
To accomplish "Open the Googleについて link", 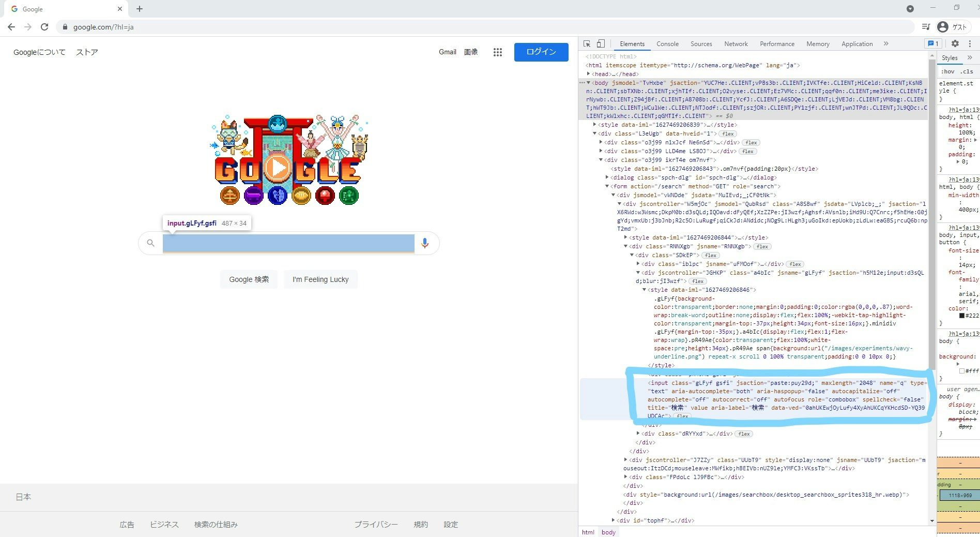I will coord(39,52).
